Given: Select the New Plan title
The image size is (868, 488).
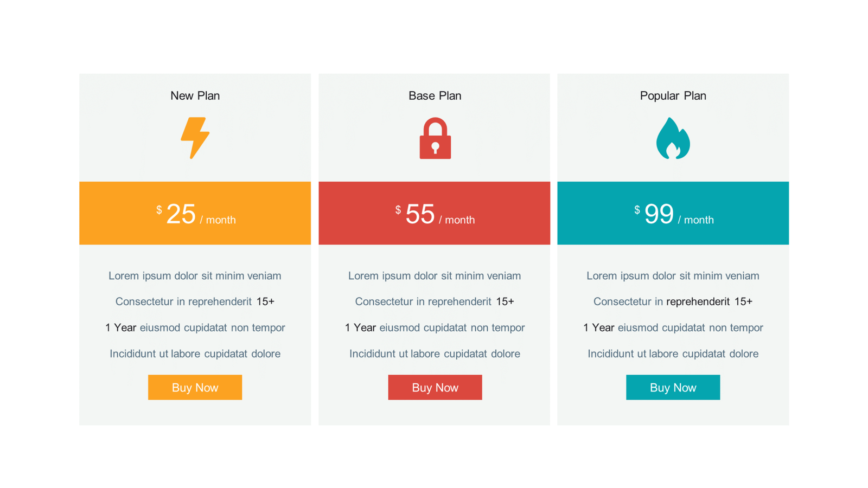Looking at the screenshot, I should (195, 95).
